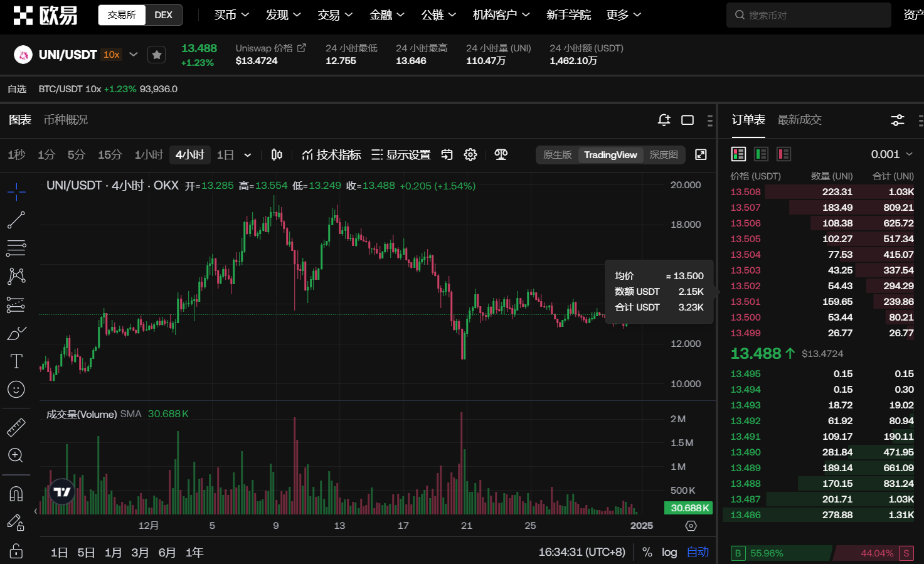The width and height of the screenshot is (924, 564).
Task: Open the 币种概况 tab
Action: 66,120
